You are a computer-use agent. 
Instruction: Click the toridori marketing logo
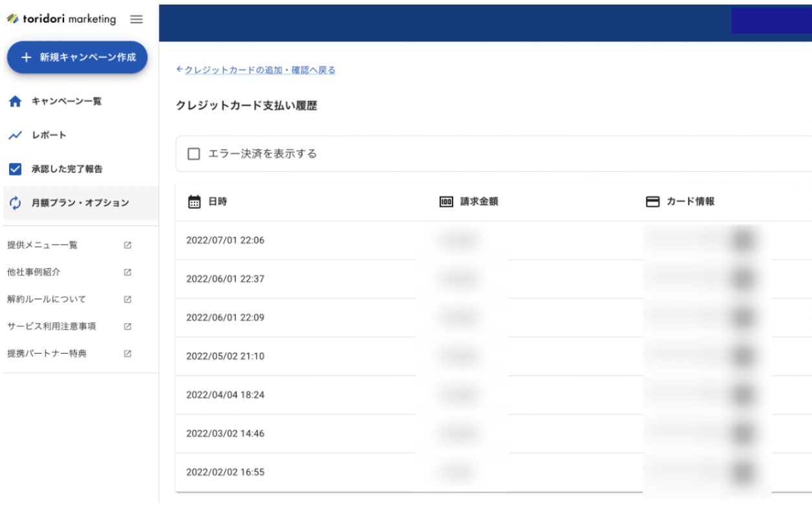[x=61, y=19]
